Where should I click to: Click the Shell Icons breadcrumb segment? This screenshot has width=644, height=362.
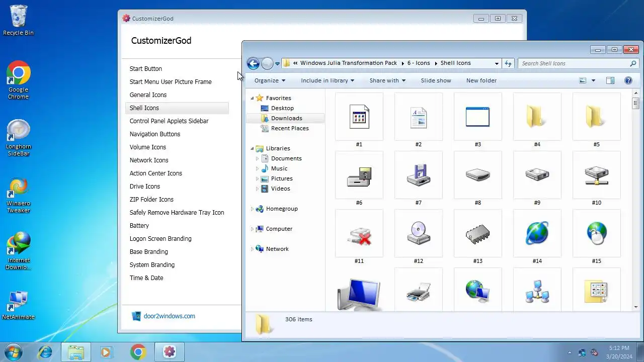tap(455, 63)
